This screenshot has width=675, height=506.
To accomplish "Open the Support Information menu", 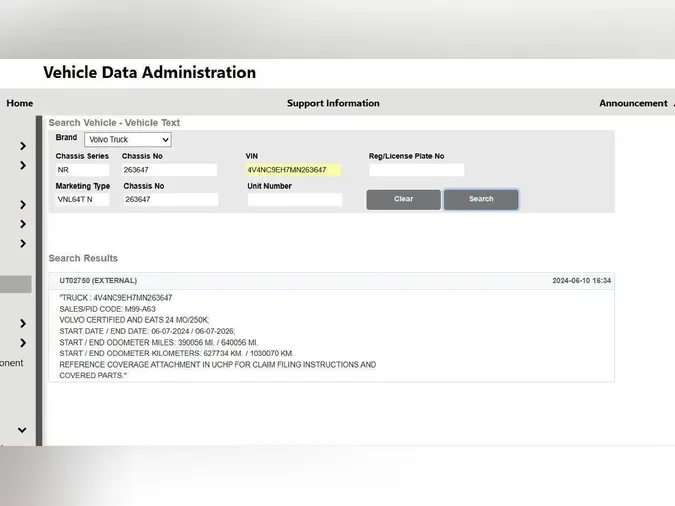I will (333, 103).
